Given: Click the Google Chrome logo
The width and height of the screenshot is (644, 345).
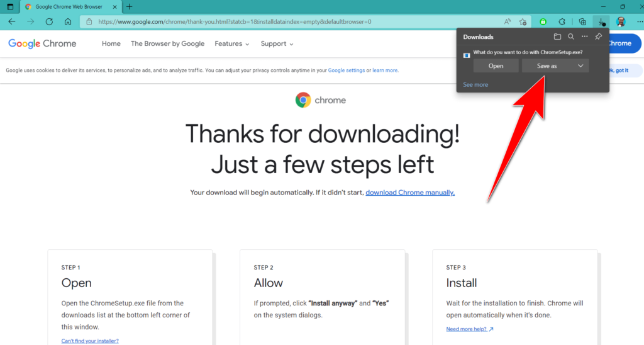Looking at the screenshot, I should (42, 43).
